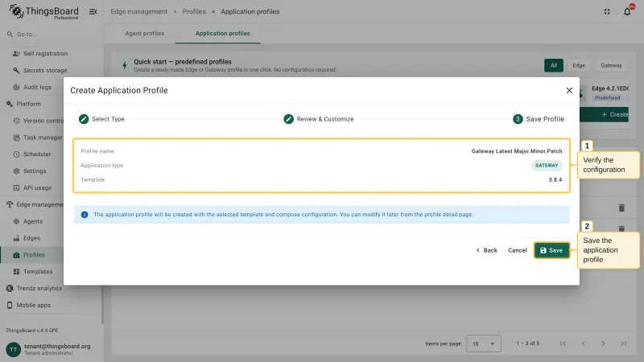Go Back to the previous step

pyautogui.click(x=487, y=250)
